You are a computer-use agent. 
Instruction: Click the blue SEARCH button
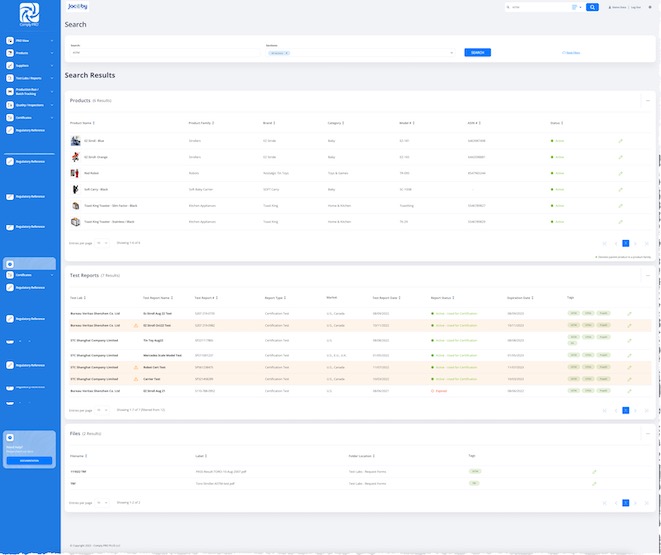tap(478, 52)
